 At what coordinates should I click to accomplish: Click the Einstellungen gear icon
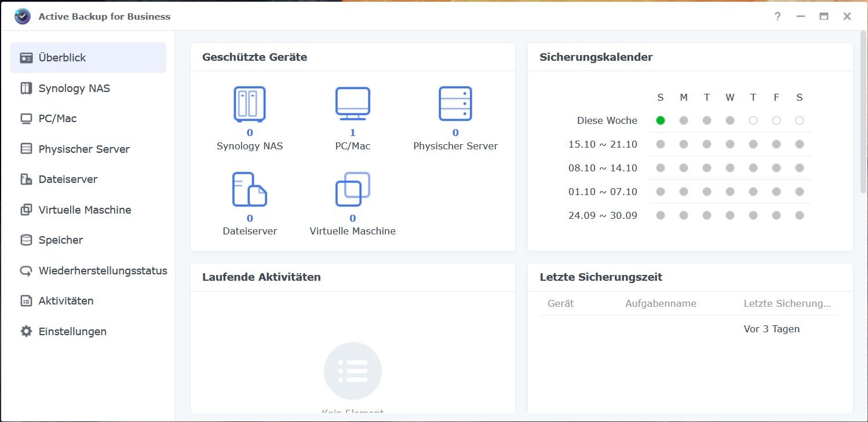26,331
